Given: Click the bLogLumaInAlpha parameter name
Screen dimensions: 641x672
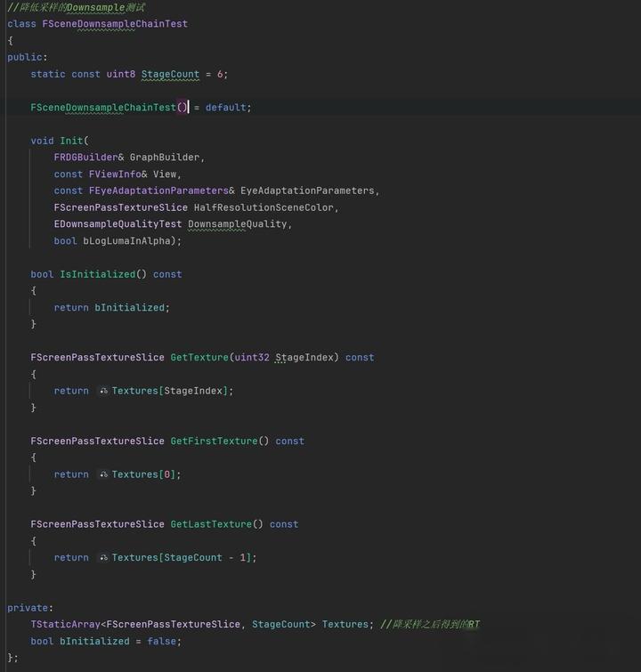Looking at the screenshot, I should (x=127, y=241).
